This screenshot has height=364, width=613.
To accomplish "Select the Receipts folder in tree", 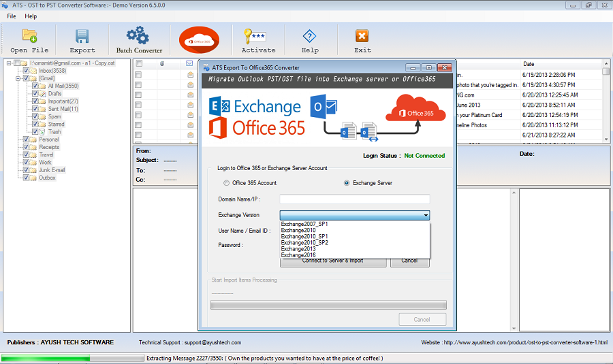I will (x=49, y=147).
